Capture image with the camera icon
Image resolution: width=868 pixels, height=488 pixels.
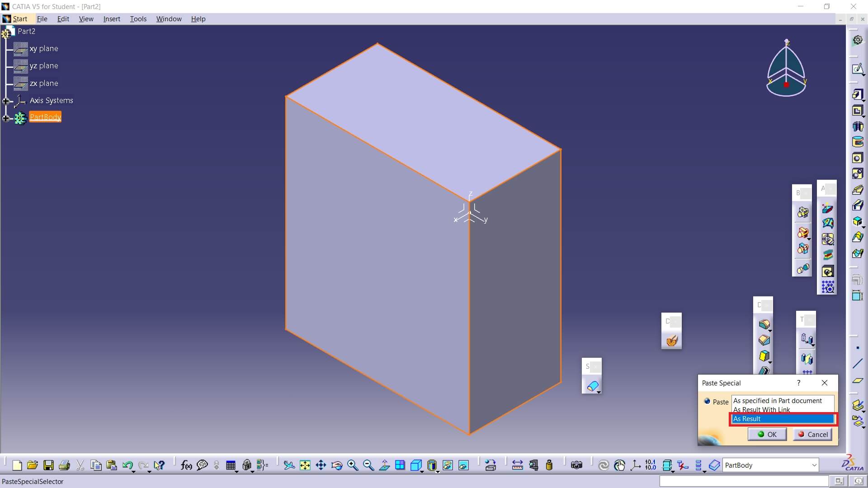[x=576, y=465]
